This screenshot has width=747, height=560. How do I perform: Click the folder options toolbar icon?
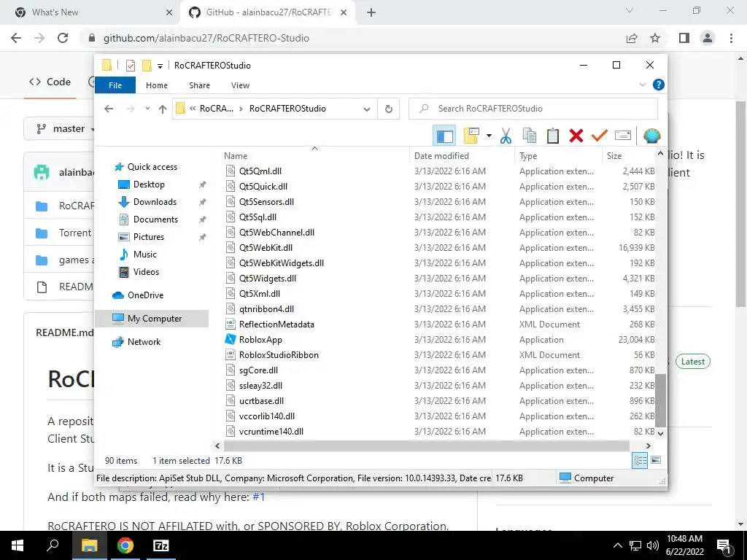pos(471,136)
